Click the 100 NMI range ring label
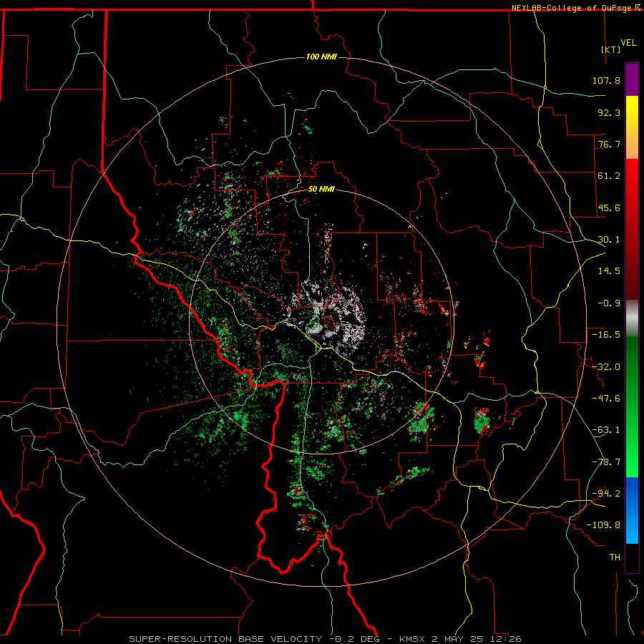 click(x=321, y=57)
